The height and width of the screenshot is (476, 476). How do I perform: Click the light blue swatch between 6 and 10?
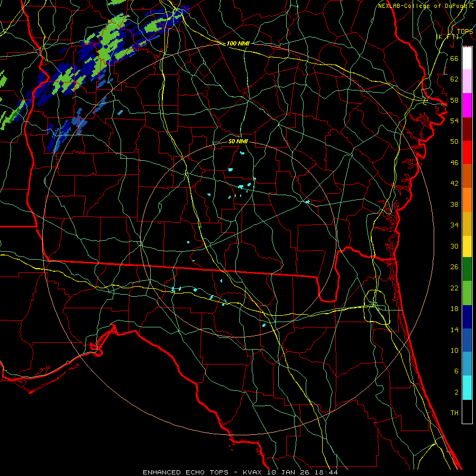[467, 364]
